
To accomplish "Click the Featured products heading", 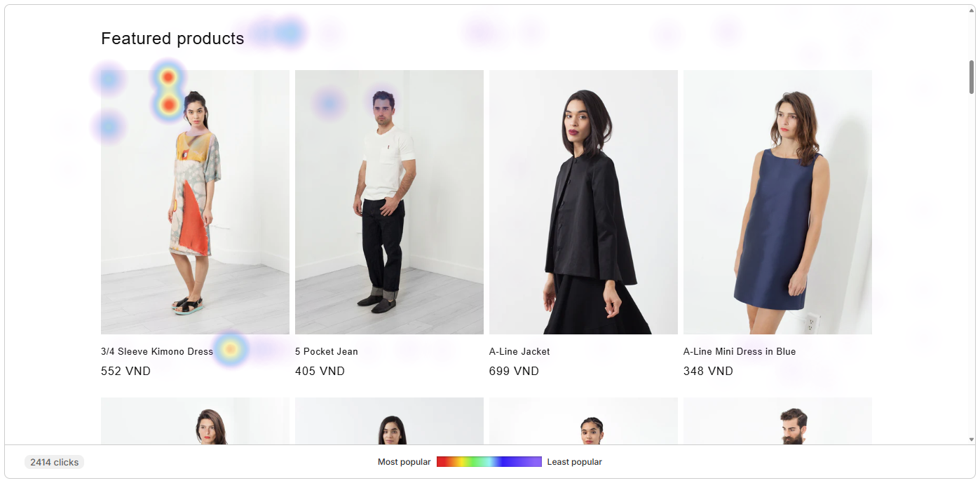I will click(x=172, y=39).
